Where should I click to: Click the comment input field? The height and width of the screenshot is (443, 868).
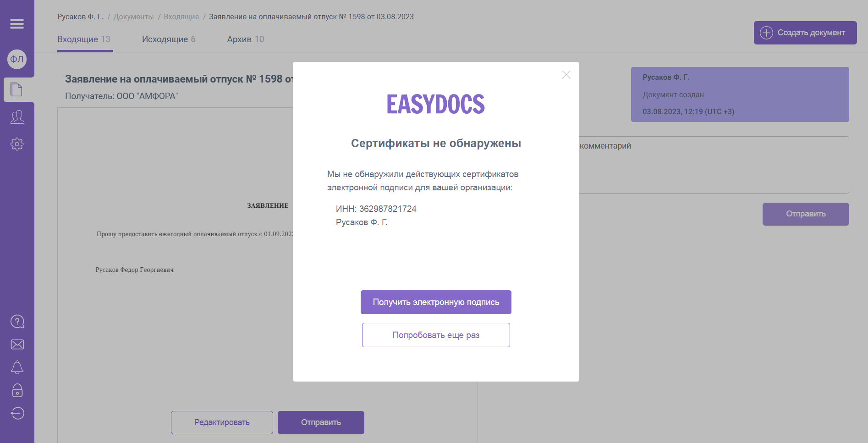tap(715, 165)
